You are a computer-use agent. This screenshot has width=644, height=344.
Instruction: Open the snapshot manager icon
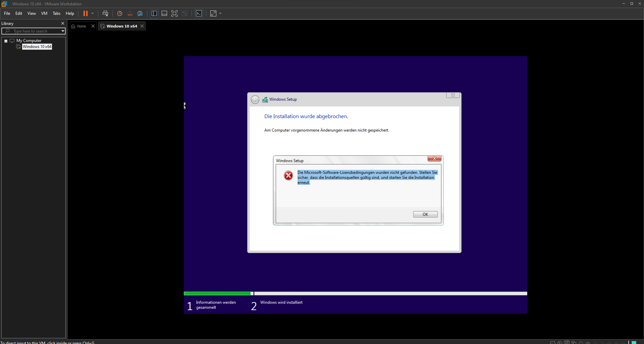tap(140, 13)
